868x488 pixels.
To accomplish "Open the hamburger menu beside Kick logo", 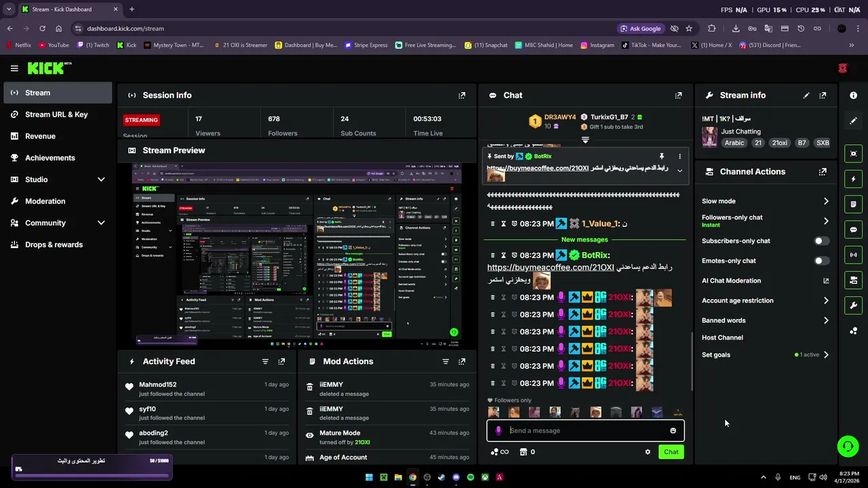I will (x=14, y=68).
